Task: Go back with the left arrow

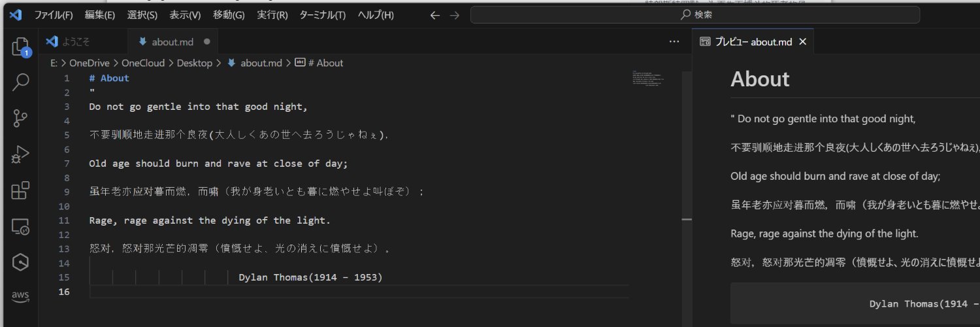Action: point(435,14)
